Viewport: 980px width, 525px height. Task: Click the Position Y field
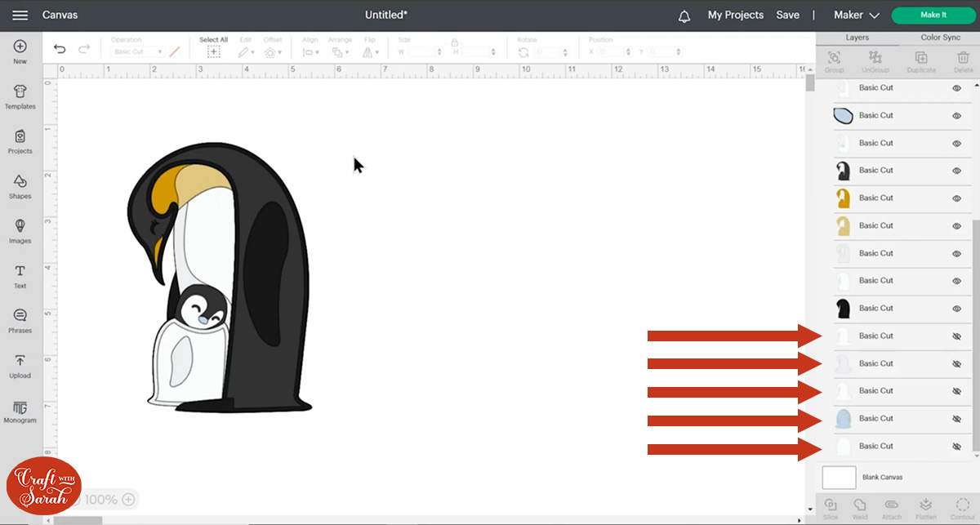point(665,52)
